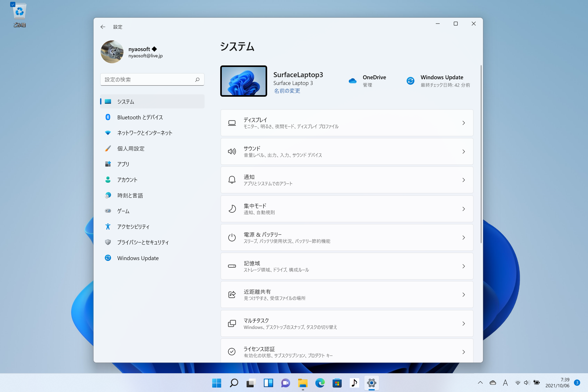Click the 名前の変更 link
The image size is (588, 392).
click(x=287, y=91)
